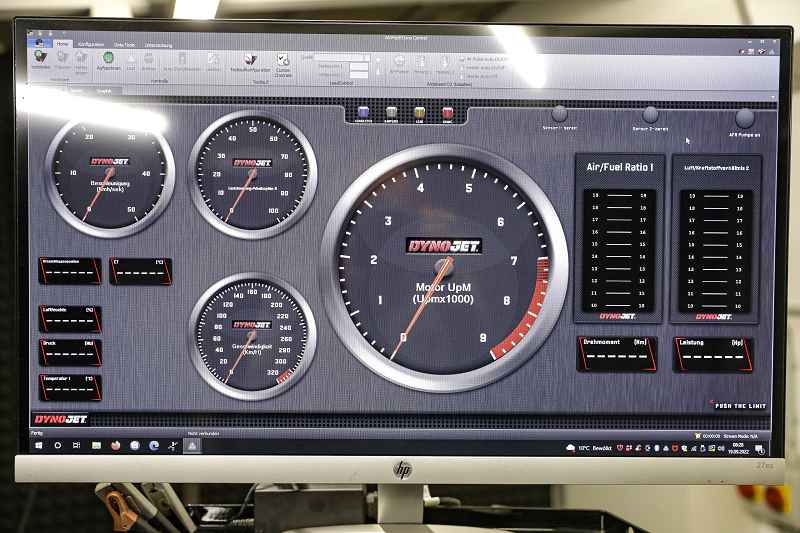This screenshot has height=533, width=800.
Task: Click the active app icon on the taskbar
Action: pos(192,446)
